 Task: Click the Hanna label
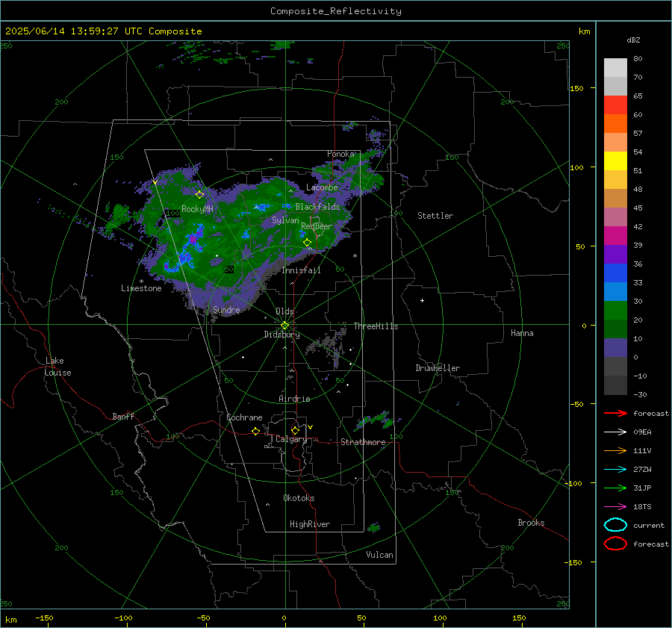[x=522, y=332]
